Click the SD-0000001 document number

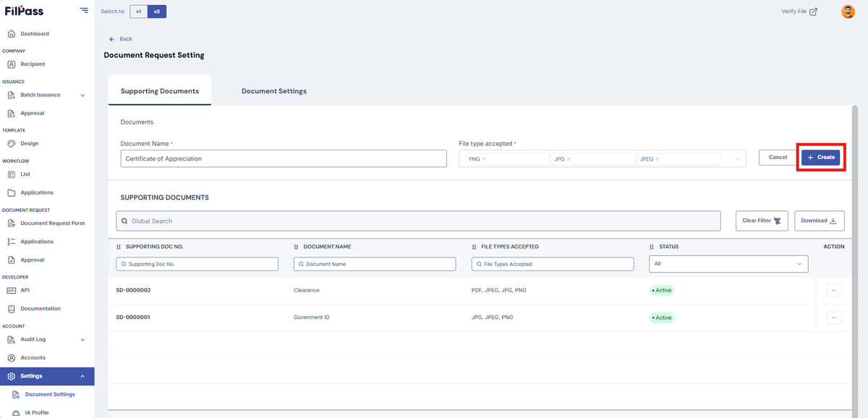pos(133,317)
